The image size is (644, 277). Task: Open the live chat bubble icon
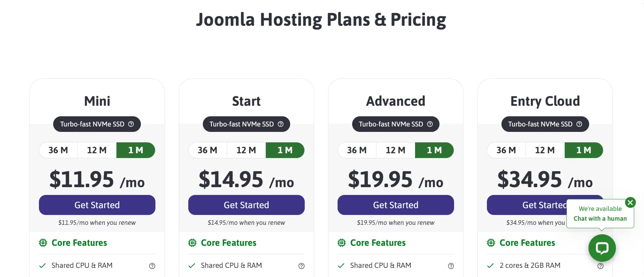pos(602,248)
